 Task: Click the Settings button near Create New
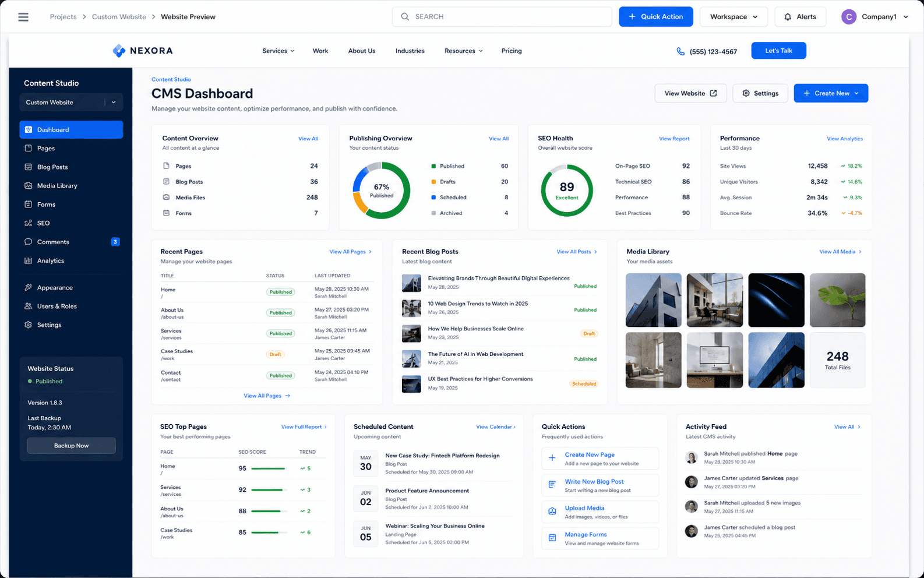(760, 93)
